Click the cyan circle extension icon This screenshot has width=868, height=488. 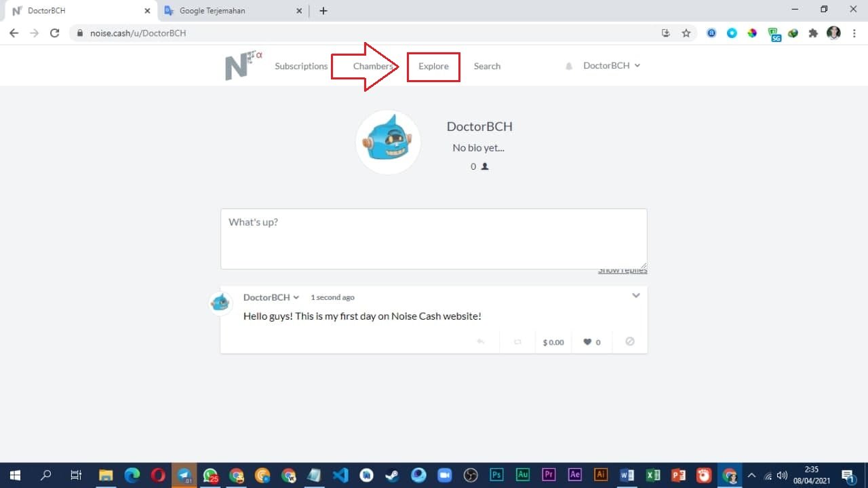732,33
